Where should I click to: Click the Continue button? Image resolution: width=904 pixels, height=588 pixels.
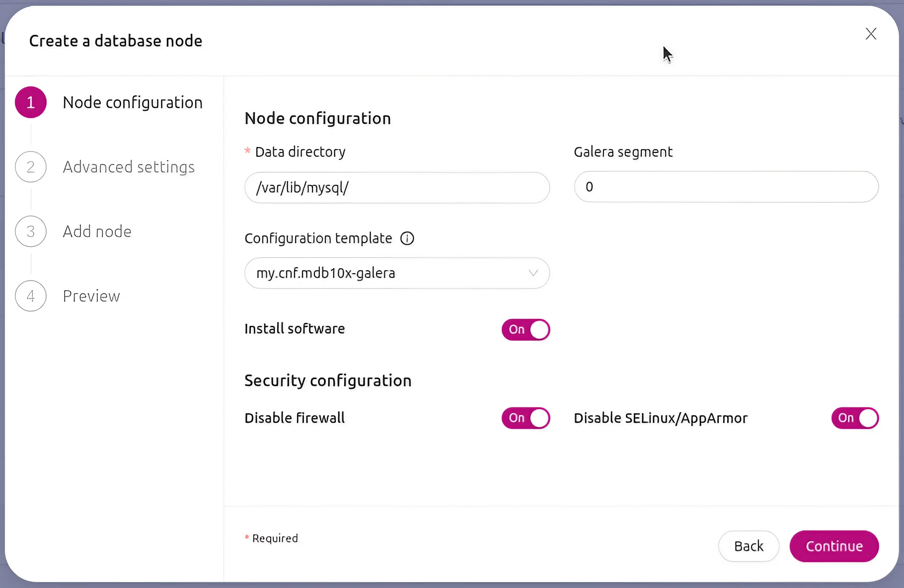(834, 546)
